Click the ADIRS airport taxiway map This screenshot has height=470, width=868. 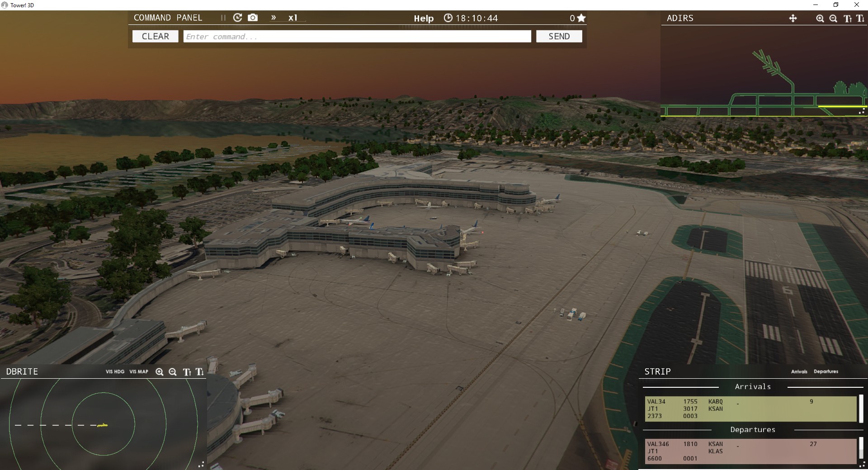coord(764,84)
